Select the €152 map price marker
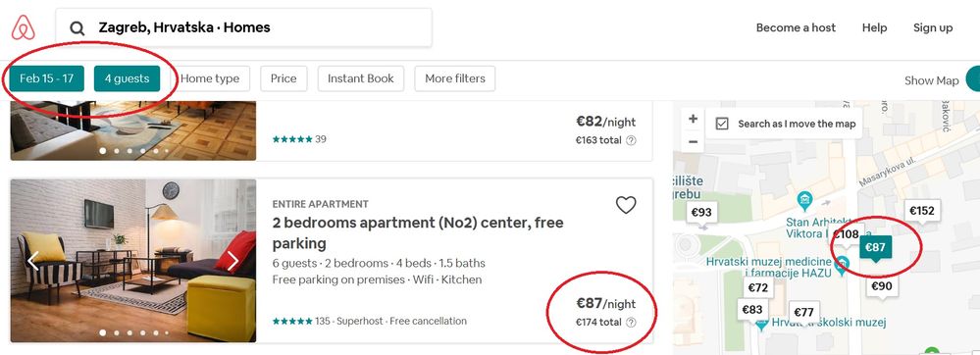Viewport: 980px width, 355px height. click(x=922, y=211)
